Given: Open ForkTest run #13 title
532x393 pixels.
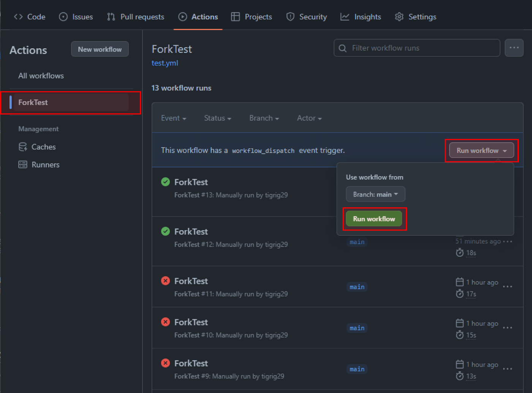Looking at the screenshot, I should (x=191, y=182).
